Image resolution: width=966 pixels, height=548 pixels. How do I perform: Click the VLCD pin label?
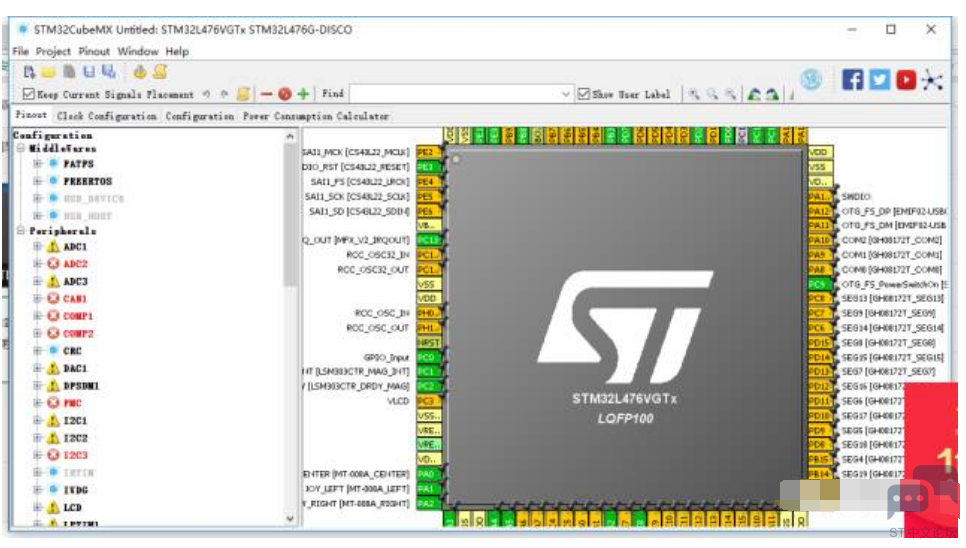click(x=398, y=401)
